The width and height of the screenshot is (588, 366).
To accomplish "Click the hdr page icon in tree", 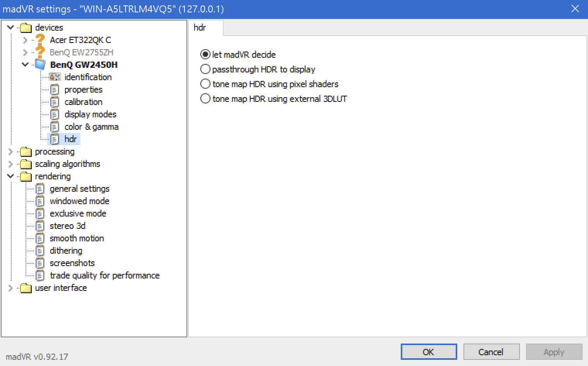I will tap(55, 139).
